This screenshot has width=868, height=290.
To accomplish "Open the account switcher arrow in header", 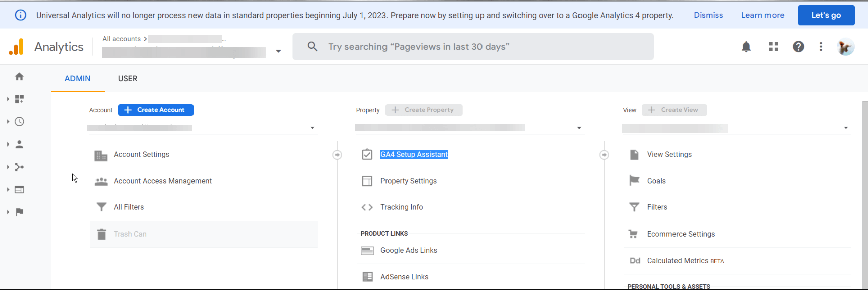I will [278, 51].
